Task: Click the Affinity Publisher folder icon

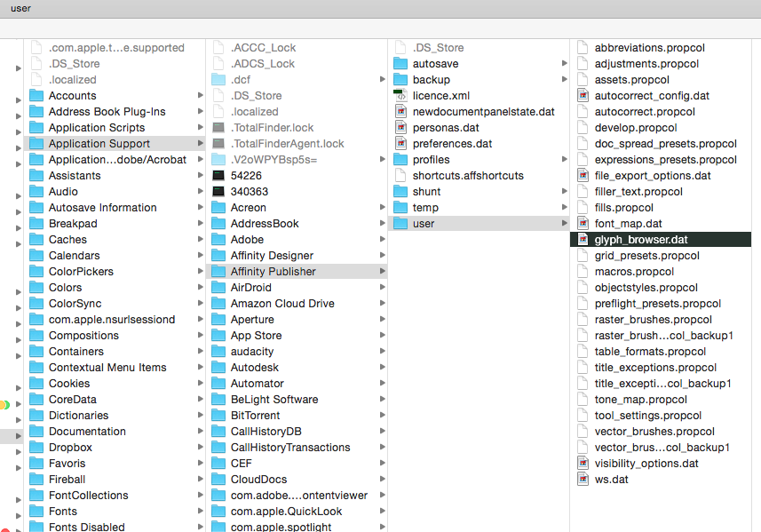Action: (218, 271)
